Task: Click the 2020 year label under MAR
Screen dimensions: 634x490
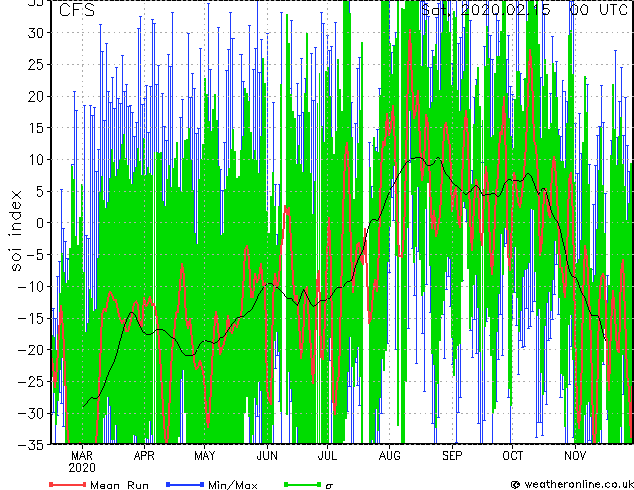Action: pyautogui.click(x=82, y=468)
